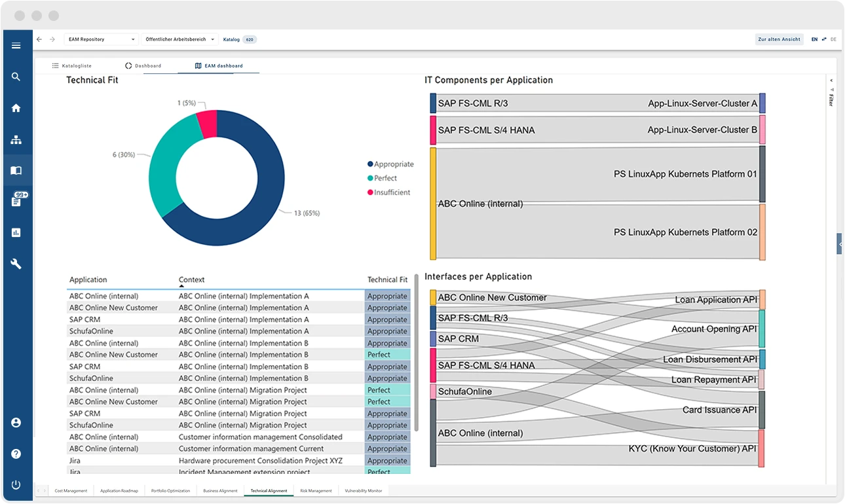Open the help question mark icon
This screenshot has width=845, height=504.
[x=16, y=454]
